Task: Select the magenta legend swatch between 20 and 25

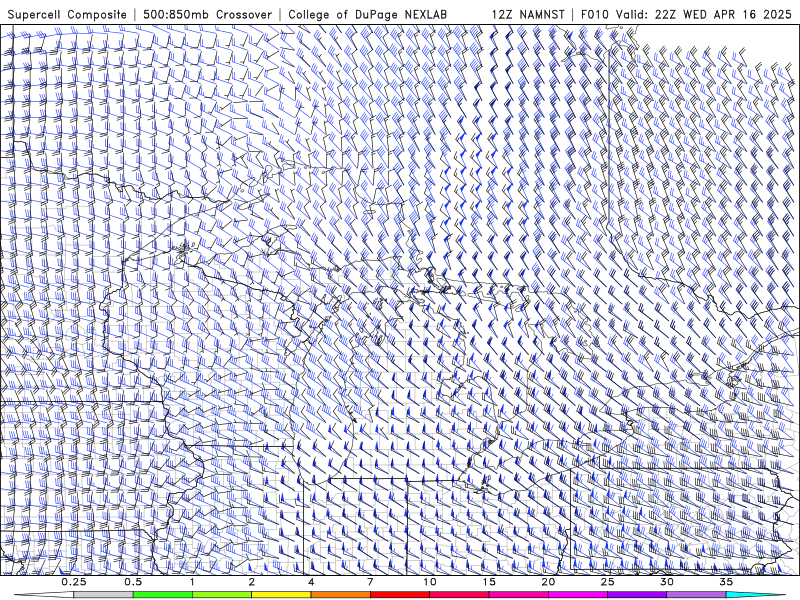Action: 578,595
